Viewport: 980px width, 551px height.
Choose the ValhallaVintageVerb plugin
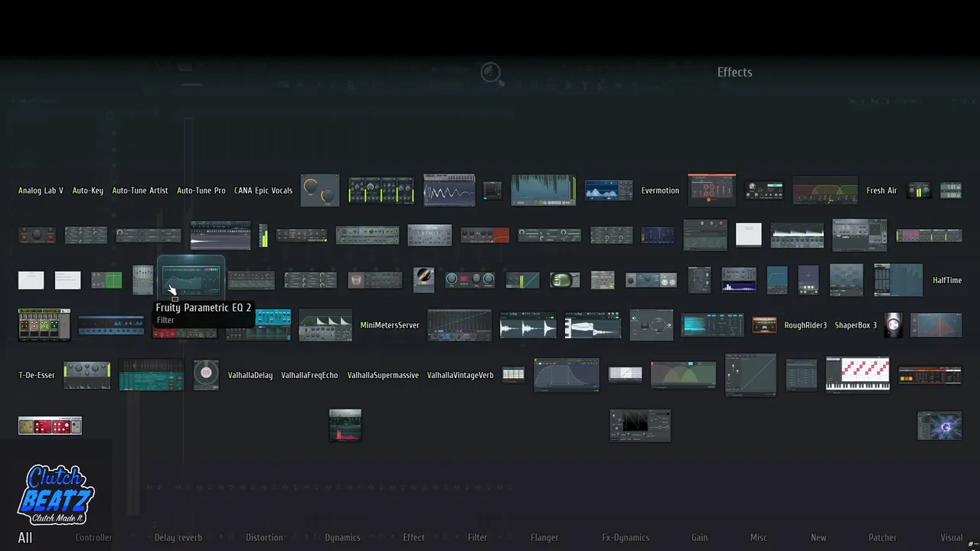[460, 376]
